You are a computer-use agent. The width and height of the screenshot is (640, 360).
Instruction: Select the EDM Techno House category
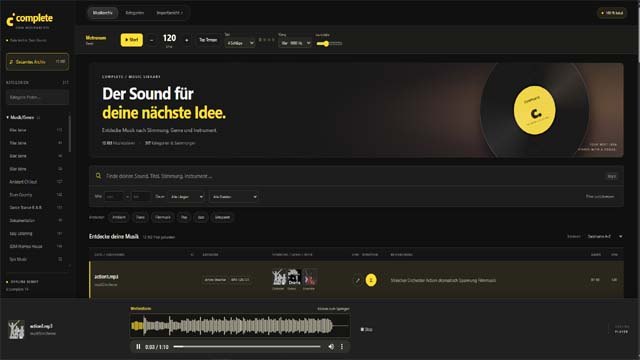pos(36,246)
